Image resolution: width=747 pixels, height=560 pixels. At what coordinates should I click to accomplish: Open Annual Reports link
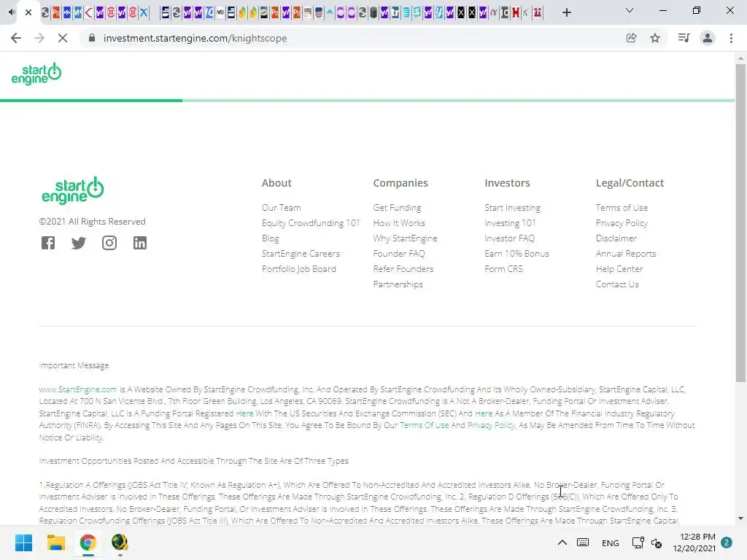point(625,253)
